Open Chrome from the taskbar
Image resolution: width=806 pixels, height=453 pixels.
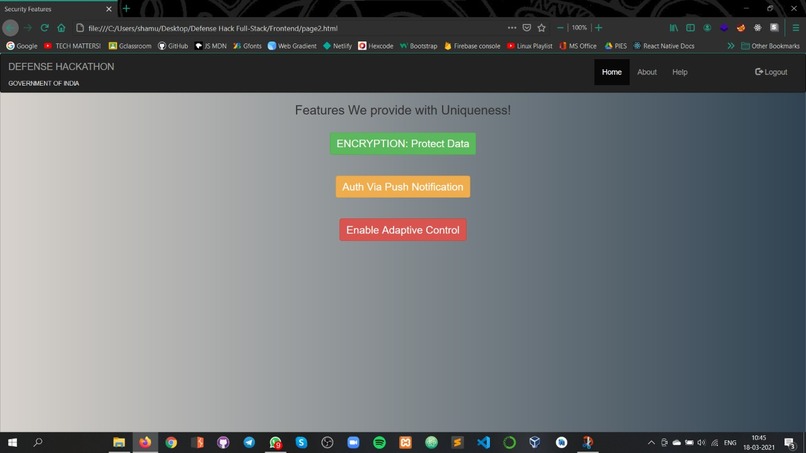point(171,442)
